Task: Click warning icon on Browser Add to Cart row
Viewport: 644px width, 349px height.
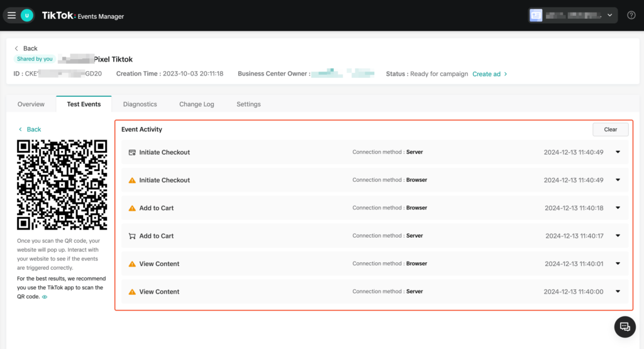Action: pos(132,208)
